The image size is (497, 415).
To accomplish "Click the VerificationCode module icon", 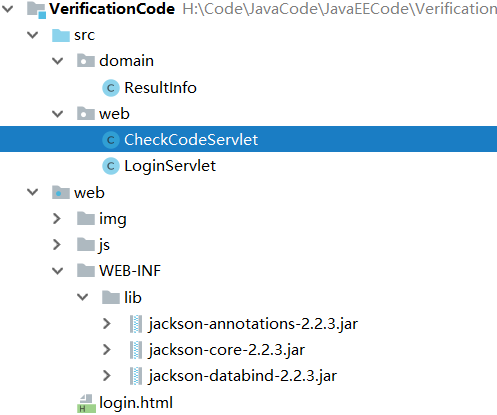I will pos(36,10).
